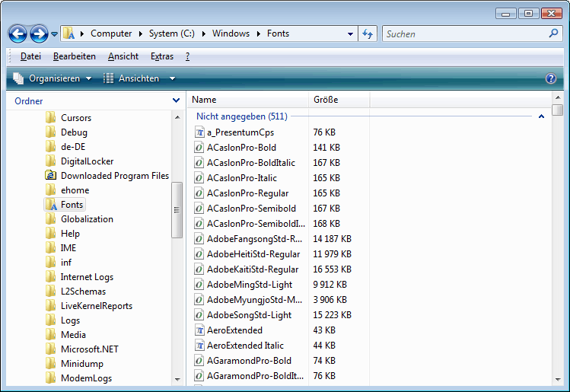Sort by the Name column header

coord(204,100)
